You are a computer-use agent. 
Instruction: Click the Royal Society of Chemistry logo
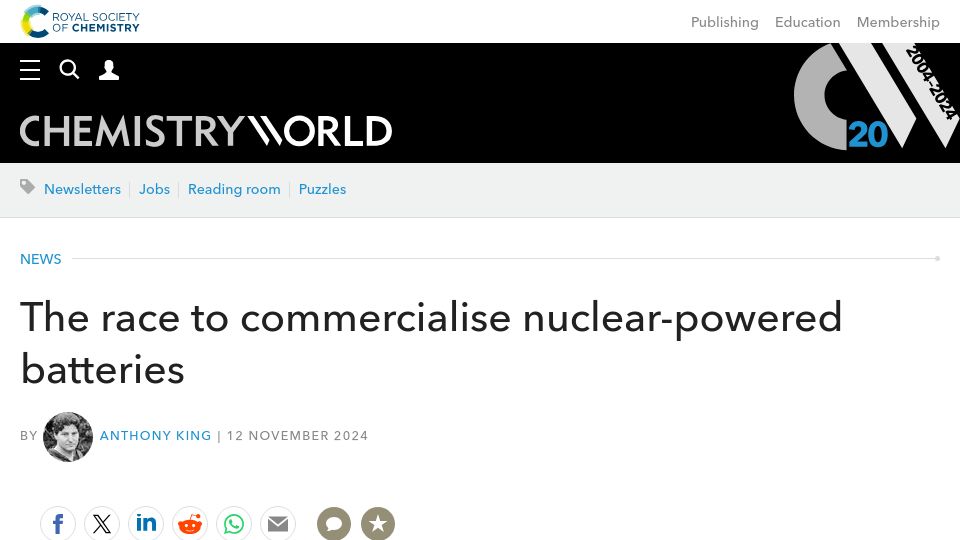(80, 21)
